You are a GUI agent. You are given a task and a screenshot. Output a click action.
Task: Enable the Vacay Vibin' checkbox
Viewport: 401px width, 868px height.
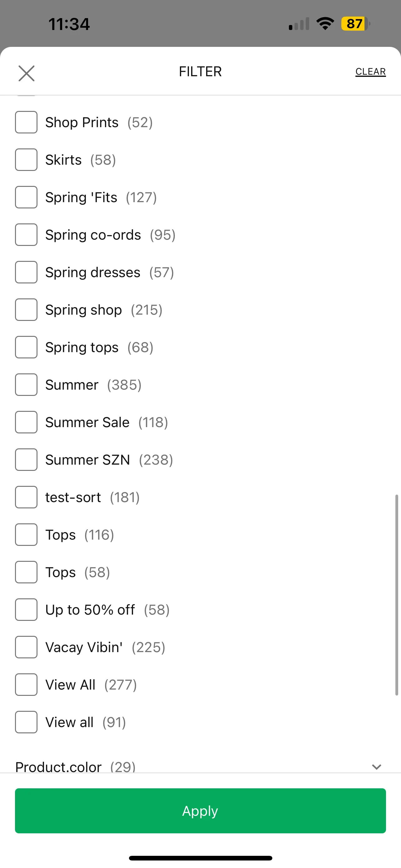click(26, 647)
